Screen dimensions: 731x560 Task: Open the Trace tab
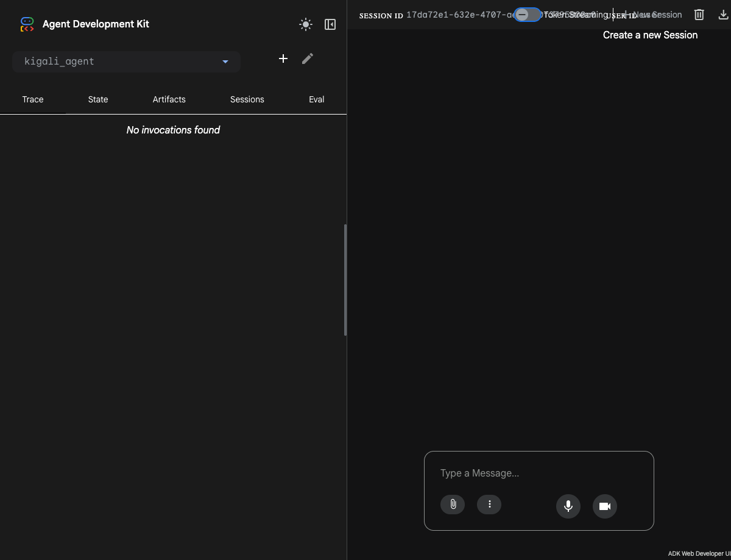pos(33,99)
